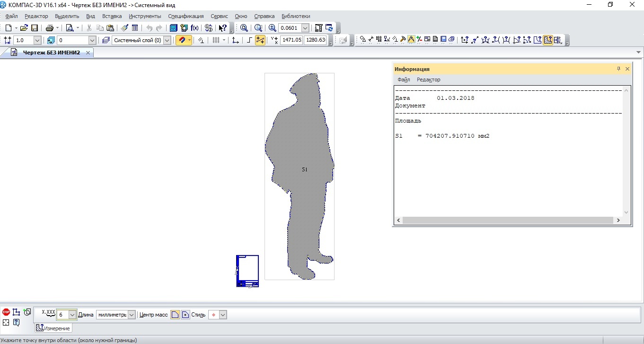Screen dimensions: 644x344
Task: Click the red STOP command icon
Action: coord(6,312)
